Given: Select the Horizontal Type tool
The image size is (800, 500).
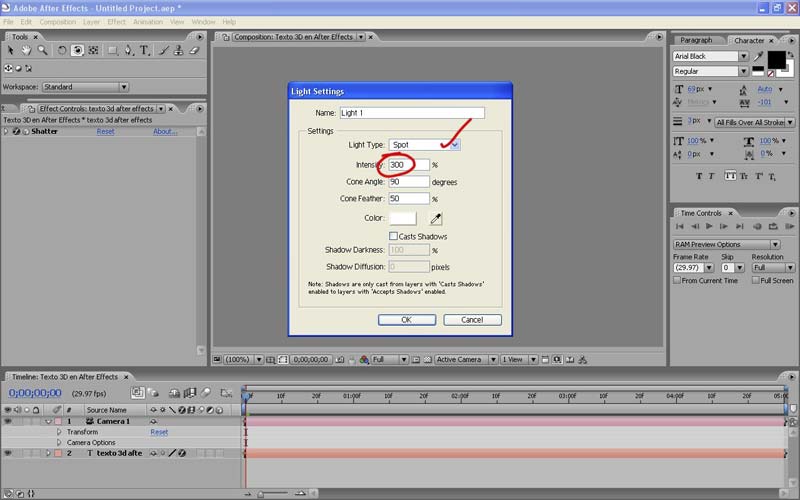Looking at the screenshot, I should (145, 50).
